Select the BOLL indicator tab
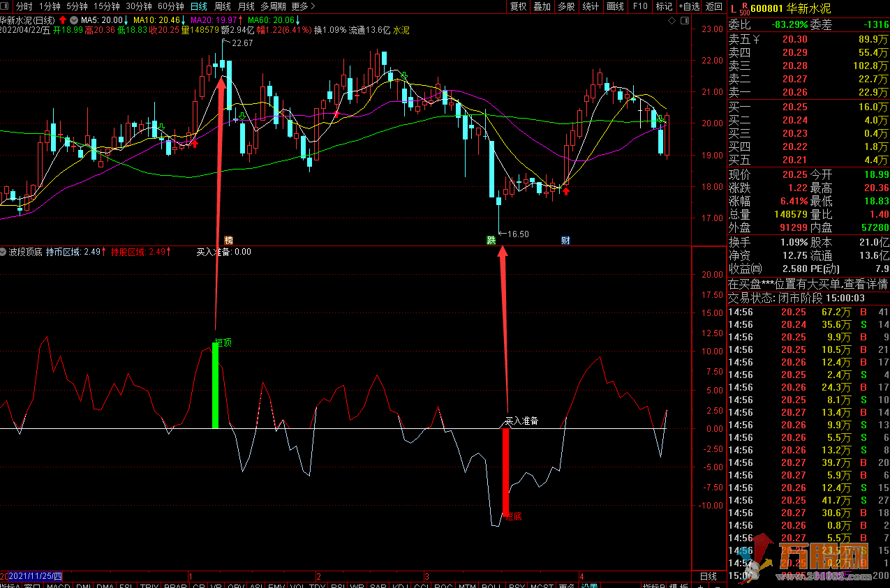Screen dimensions: 890x588 491,586
